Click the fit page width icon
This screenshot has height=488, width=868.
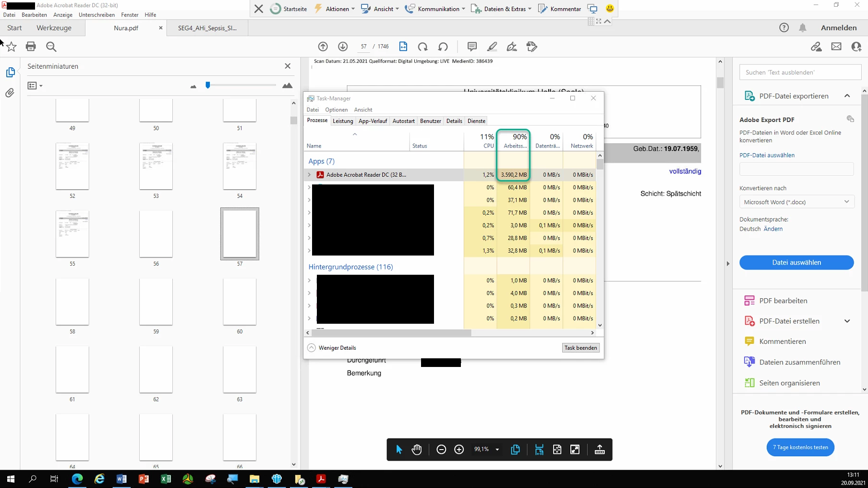click(403, 47)
